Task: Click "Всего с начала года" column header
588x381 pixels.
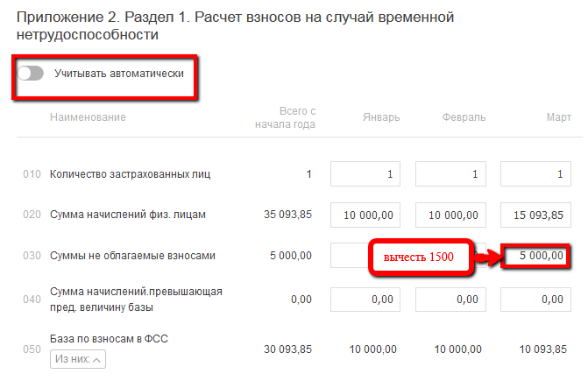Action: click(285, 117)
